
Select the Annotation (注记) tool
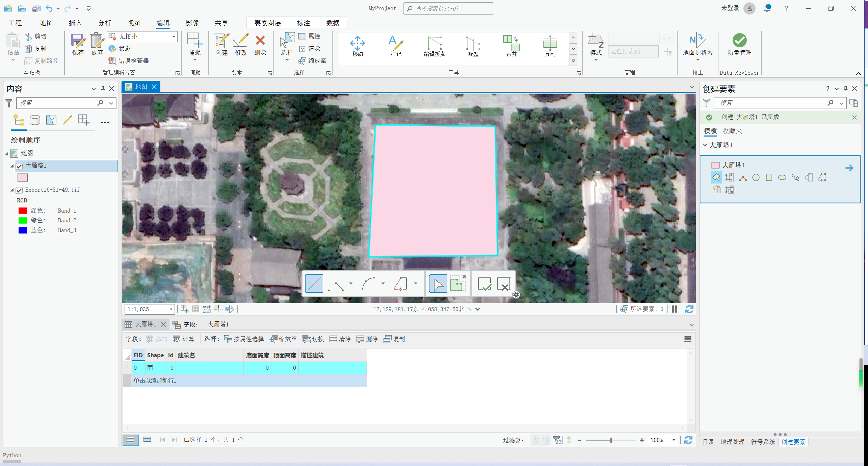396,46
